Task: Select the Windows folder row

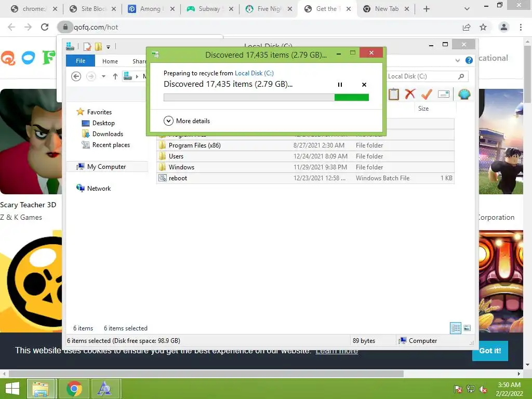Action: pos(305,167)
